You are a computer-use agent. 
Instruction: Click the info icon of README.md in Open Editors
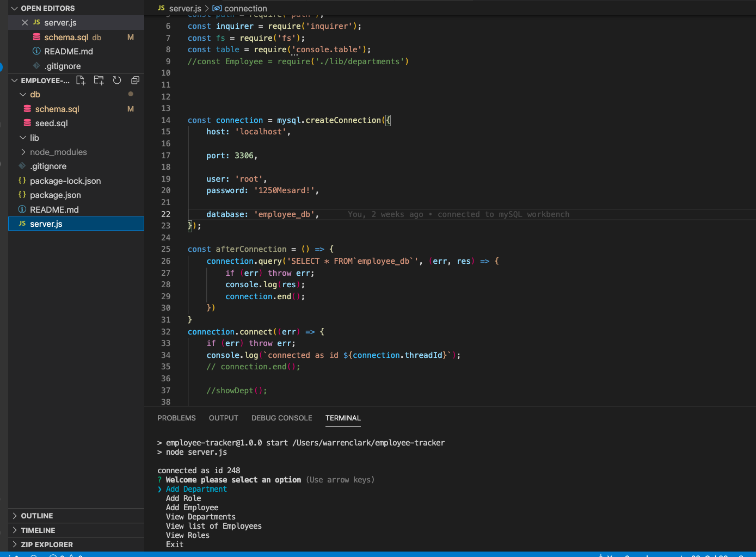(36, 51)
